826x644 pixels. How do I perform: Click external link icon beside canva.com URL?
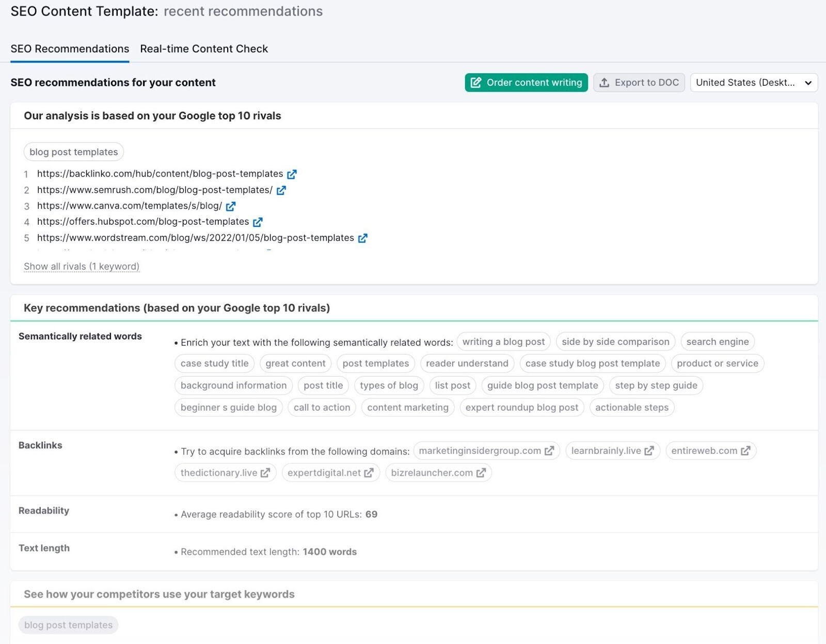click(231, 206)
